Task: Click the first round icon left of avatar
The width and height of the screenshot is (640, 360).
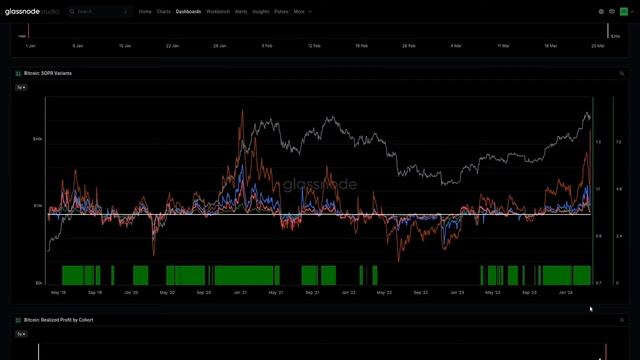Action: click(x=601, y=11)
